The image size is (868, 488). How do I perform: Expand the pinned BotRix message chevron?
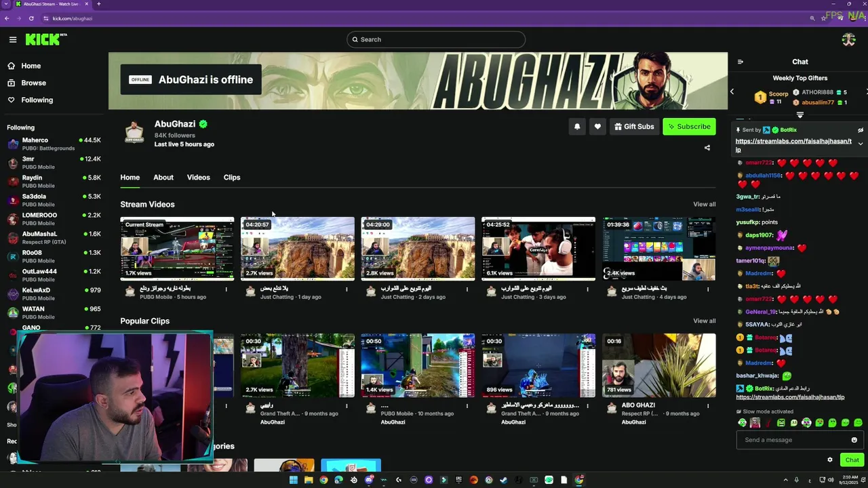pyautogui.click(x=861, y=144)
